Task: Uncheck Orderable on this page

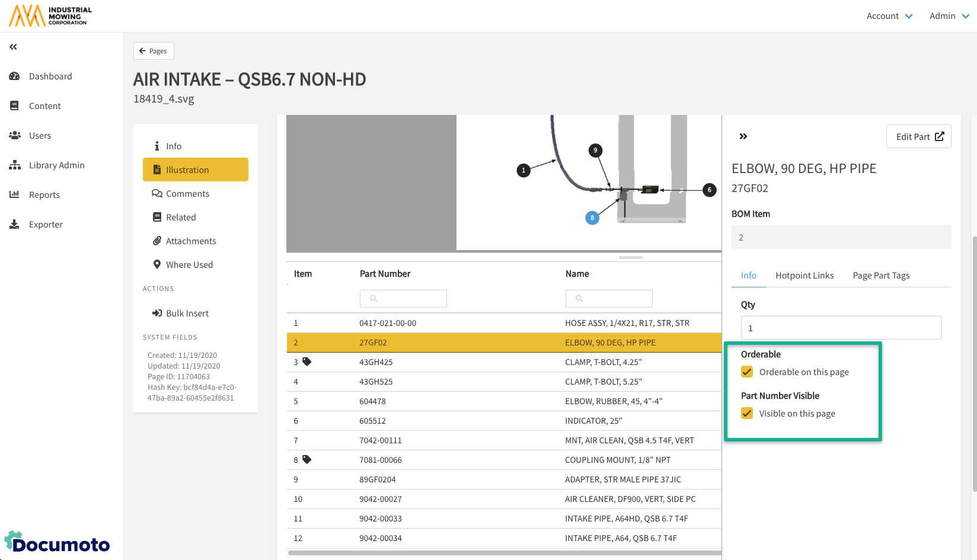Action: [x=746, y=372]
